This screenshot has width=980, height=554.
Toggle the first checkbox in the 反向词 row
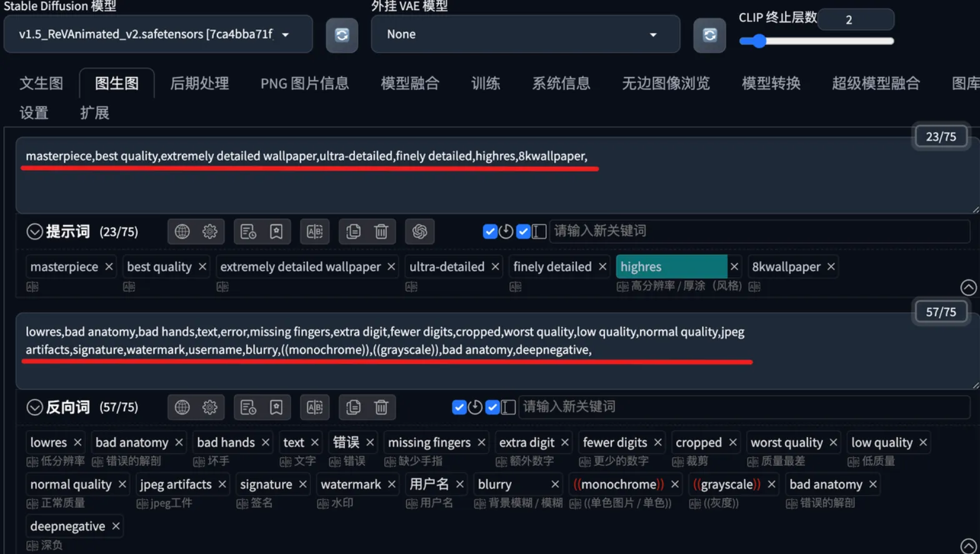click(459, 407)
